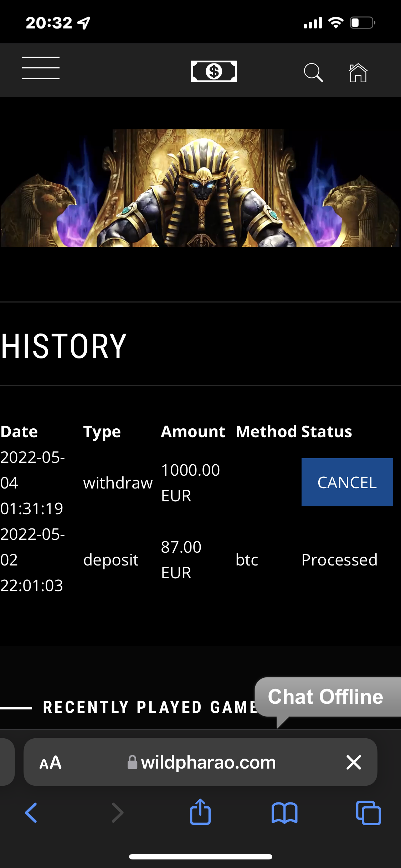The image size is (401, 868).
Task: Open the AA reader text options
Action: pos(50,763)
